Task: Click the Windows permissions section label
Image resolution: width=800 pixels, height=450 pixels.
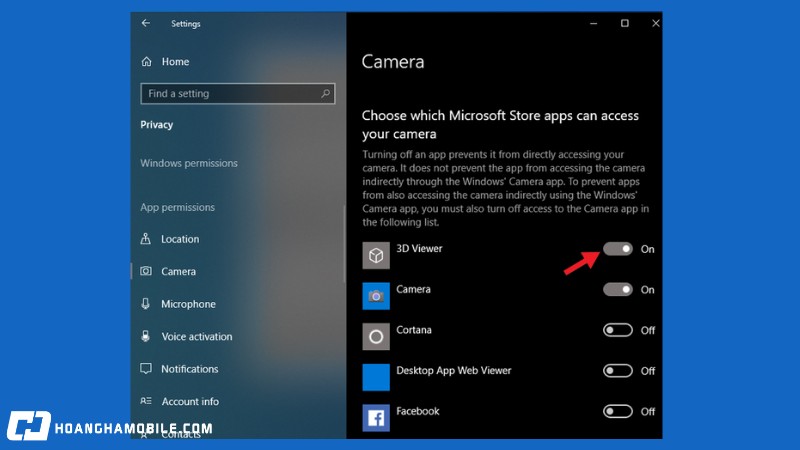Action: 189,163
